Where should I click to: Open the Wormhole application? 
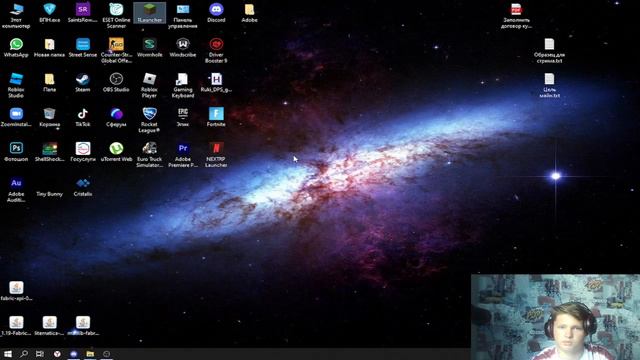[x=149, y=47]
